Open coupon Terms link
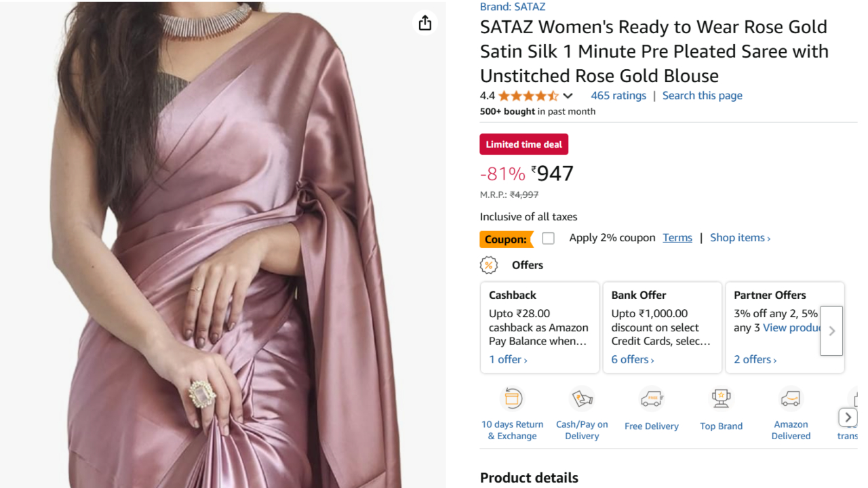The image size is (868, 488). tap(677, 238)
